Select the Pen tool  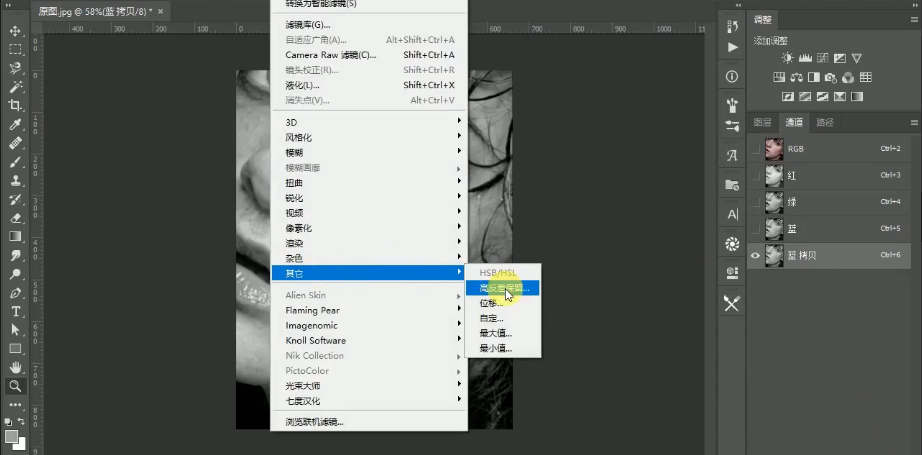point(15,293)
